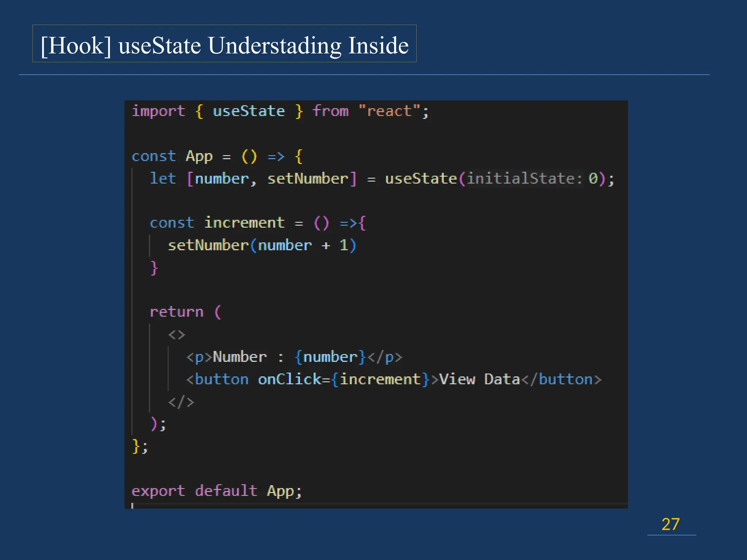
Task: Click the let keyword
Action: tap(163, 179)
